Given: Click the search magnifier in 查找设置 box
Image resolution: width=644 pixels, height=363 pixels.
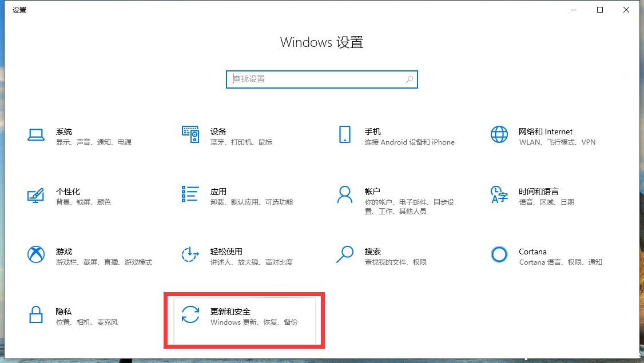Looking at the screenshot, I should 410,79.
